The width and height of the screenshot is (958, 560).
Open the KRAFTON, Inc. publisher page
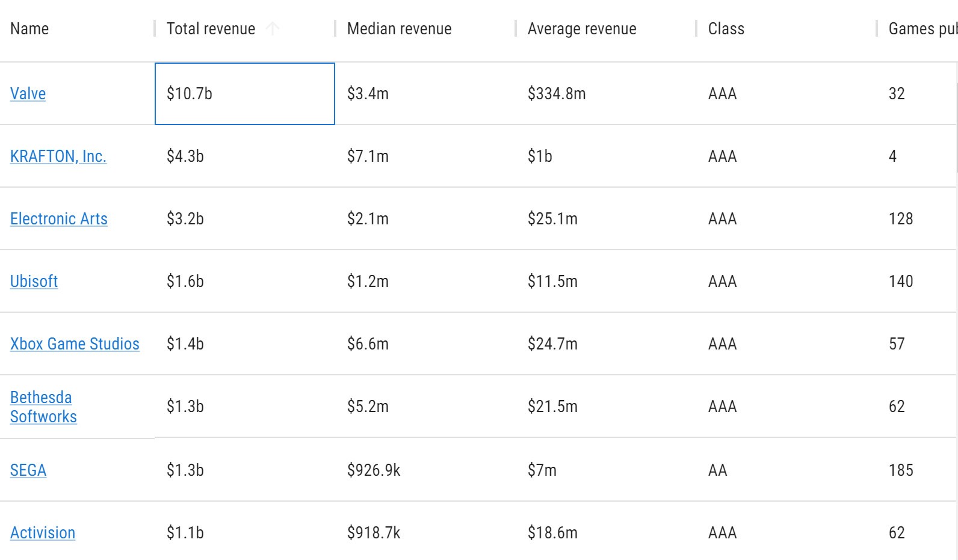(58, 156)
